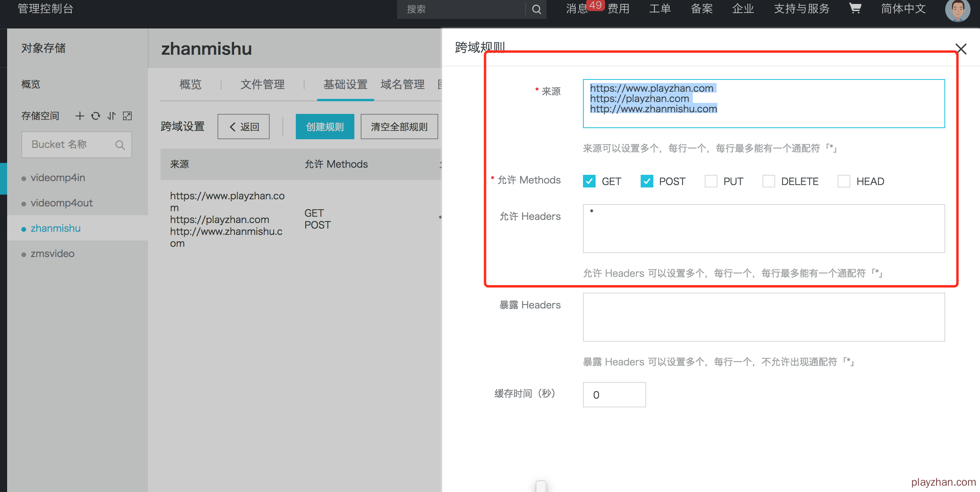Open the 支持与服务 menu

[801, 9]
